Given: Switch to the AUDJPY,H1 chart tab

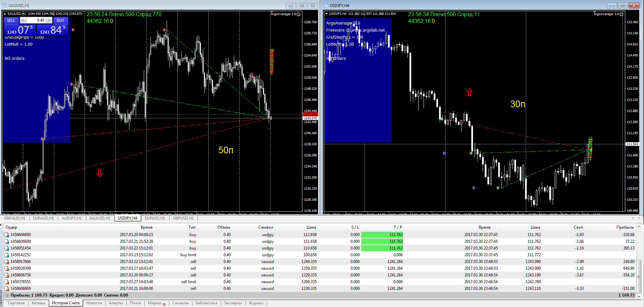Looking at the screenshot, I should coord(72,218).
